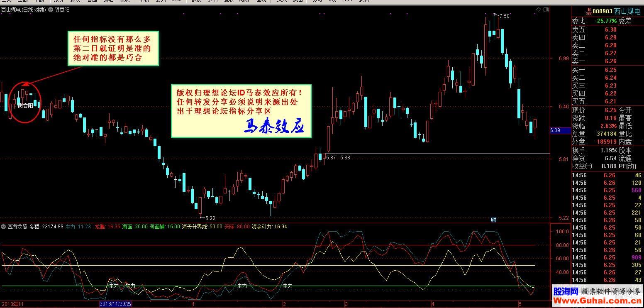Select tick row with volume 909
Viewport: 644px width, 308px height.
607,257
